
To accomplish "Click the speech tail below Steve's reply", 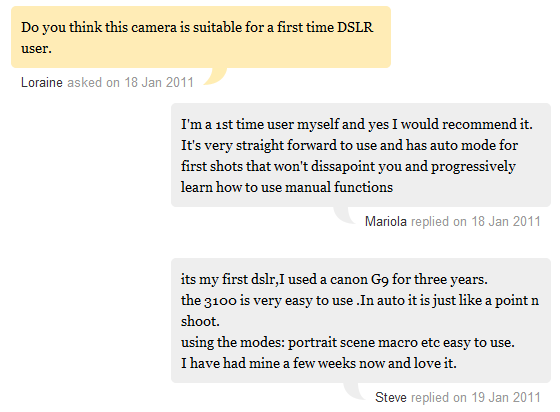I will 355,391.
